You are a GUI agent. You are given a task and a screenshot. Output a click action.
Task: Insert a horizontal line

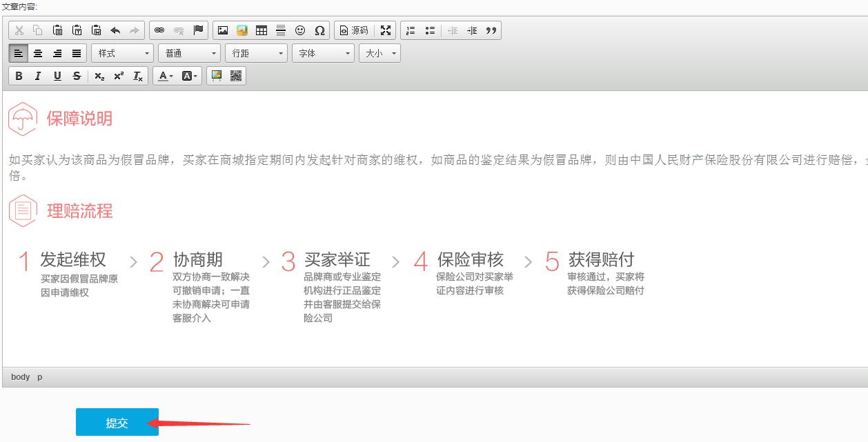click(x=281, y=30)
